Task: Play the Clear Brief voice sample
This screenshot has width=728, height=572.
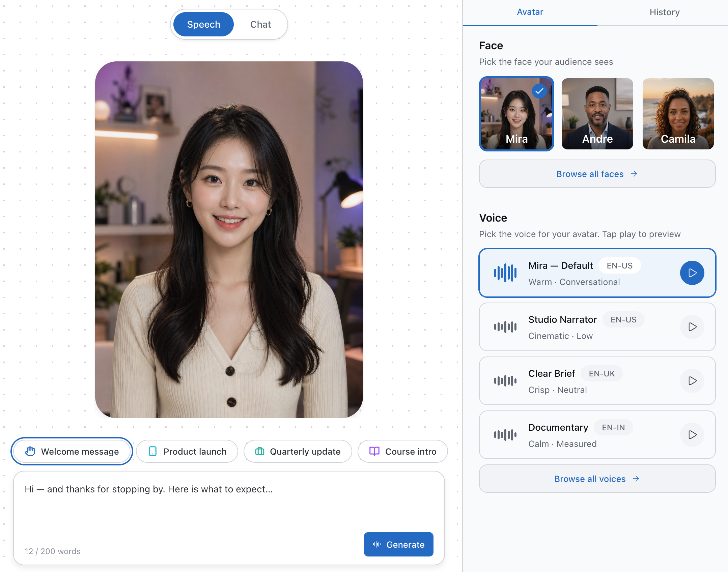Action: click(x=692, y=381)
